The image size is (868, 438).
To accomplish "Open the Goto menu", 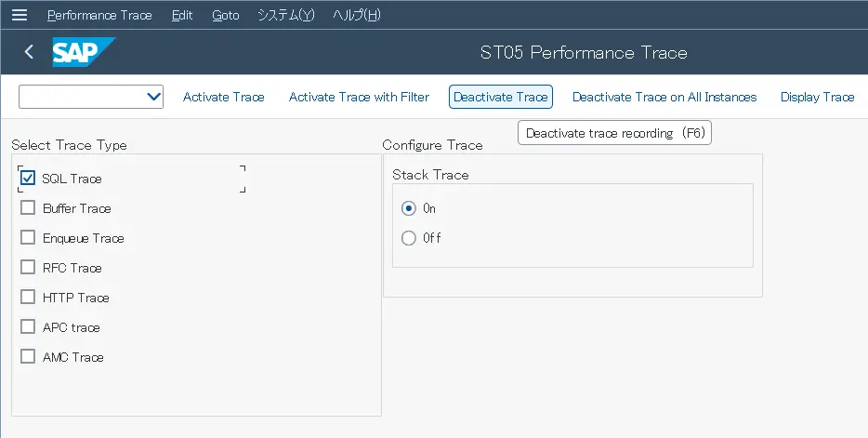I will point(225,15).
